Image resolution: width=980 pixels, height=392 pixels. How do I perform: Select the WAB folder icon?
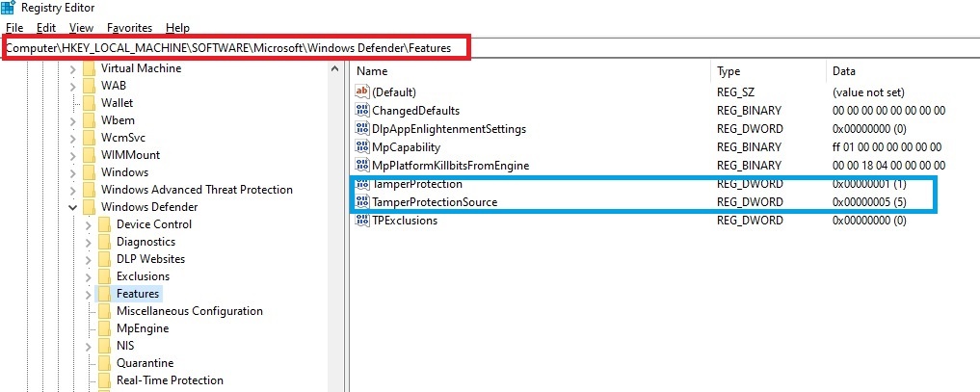pyautogui.click(x=90, y=86)
